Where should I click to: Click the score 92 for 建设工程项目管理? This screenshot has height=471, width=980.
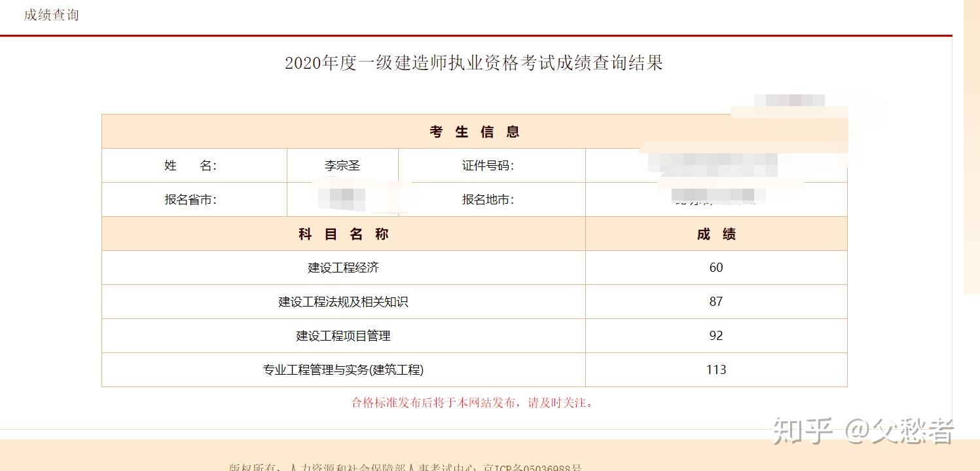click(x=716, y=335)
